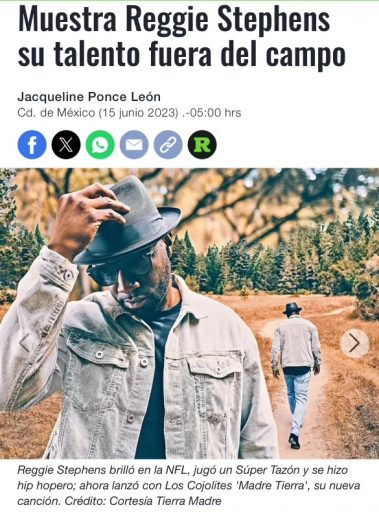Share the article on Facebook
This screenshot has width=379, height=512.
(32, 145)
